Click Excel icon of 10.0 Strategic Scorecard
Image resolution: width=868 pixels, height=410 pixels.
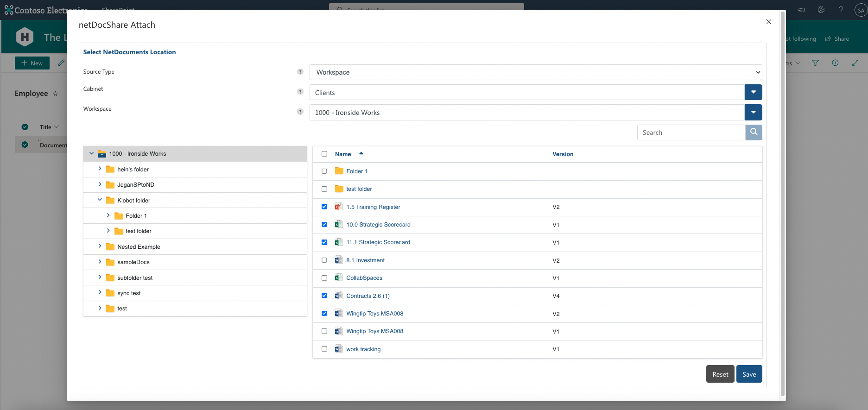tap(339, 224)
